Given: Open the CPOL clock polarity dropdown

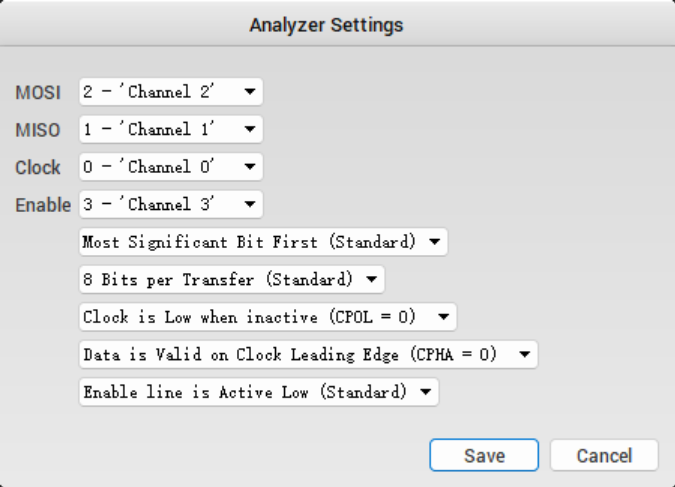Looking at the screenshot, I should point(267,317).
